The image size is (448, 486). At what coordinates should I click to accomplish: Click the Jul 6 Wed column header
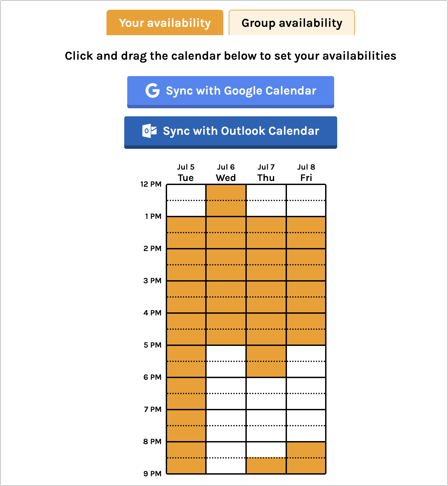click(226, 173)
